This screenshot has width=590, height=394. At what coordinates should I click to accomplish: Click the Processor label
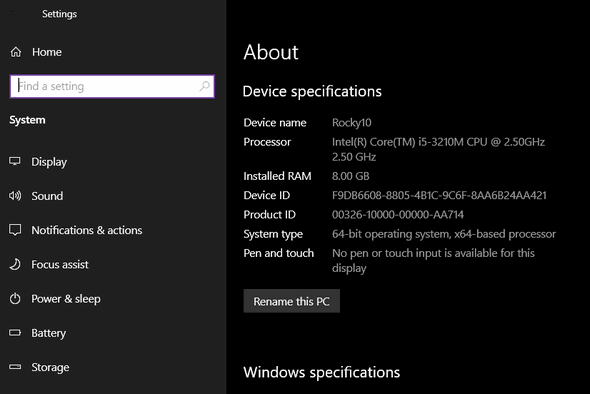tap(267, 142)
